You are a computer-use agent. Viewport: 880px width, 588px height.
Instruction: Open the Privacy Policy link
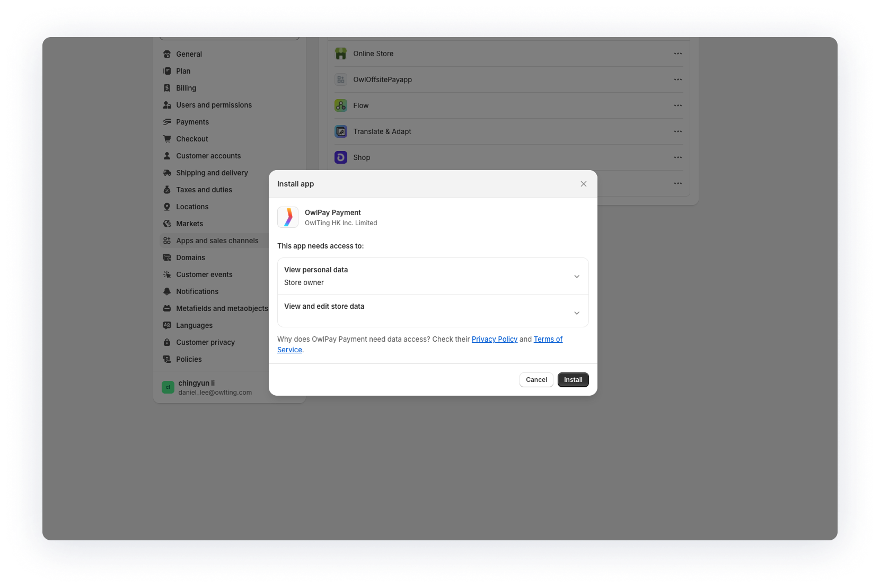494,339
